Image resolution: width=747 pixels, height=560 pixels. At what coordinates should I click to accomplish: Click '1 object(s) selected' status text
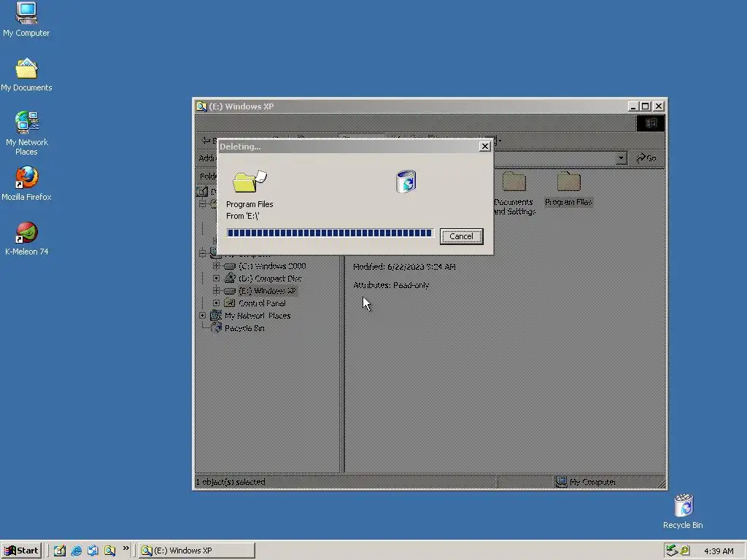click(x=231, y=482)
